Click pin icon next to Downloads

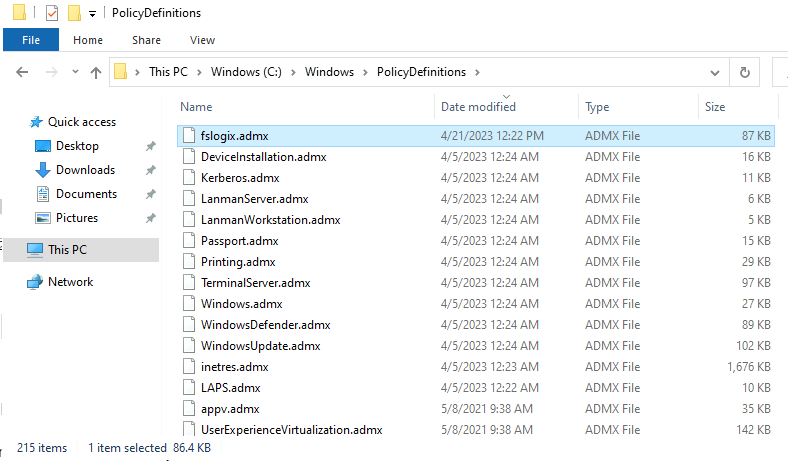tap(150, 170)
